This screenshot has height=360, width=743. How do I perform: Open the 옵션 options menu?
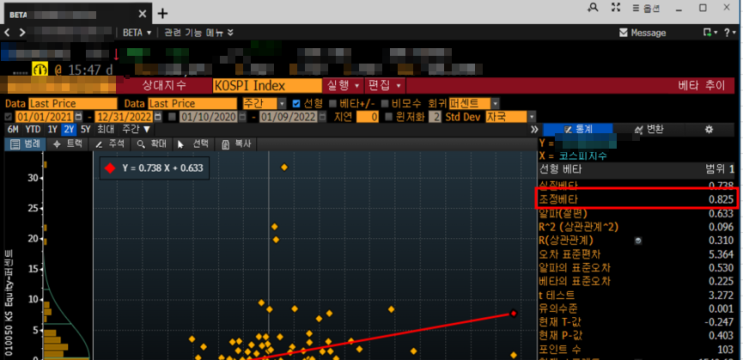[646, 9]
